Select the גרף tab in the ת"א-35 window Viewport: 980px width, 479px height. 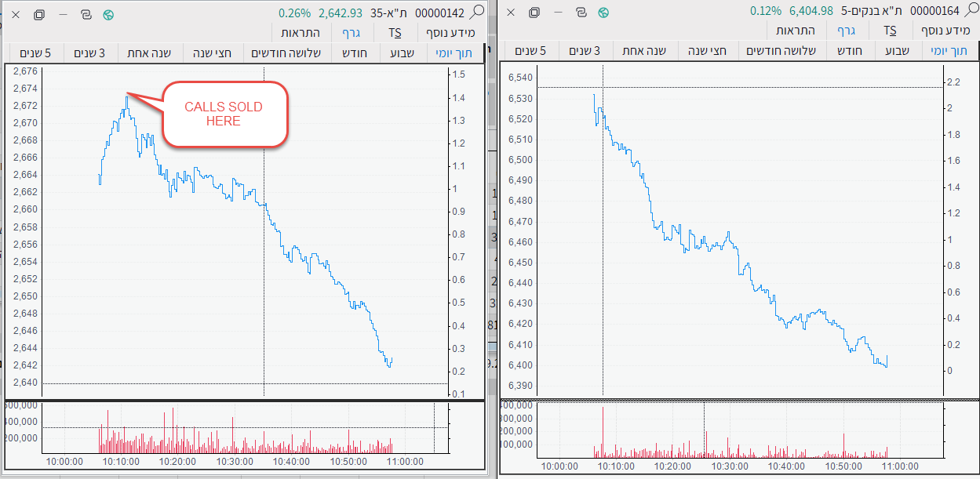[351, 33]
